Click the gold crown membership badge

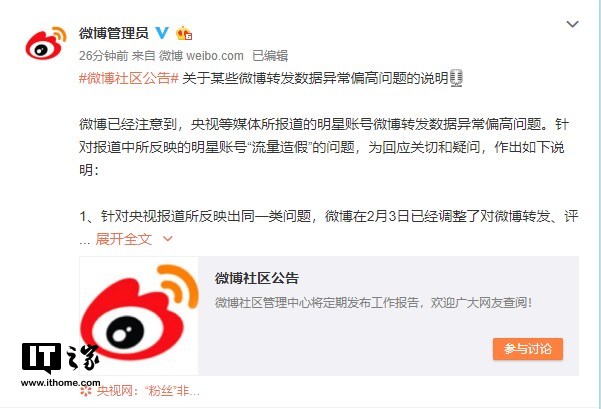pyautogui.click(x=184, y=33)
